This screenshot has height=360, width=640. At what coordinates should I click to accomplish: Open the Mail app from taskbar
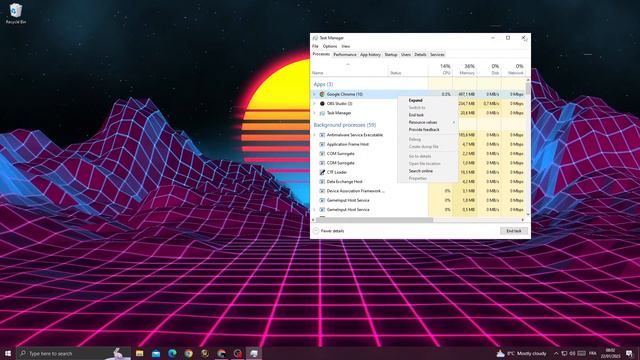point(156,353)
